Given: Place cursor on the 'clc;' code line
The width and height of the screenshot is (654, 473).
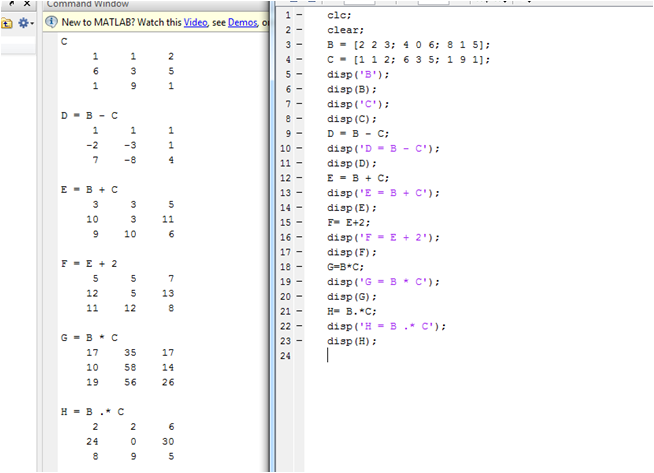Looking at the screenshot, I should click(339, 15).
